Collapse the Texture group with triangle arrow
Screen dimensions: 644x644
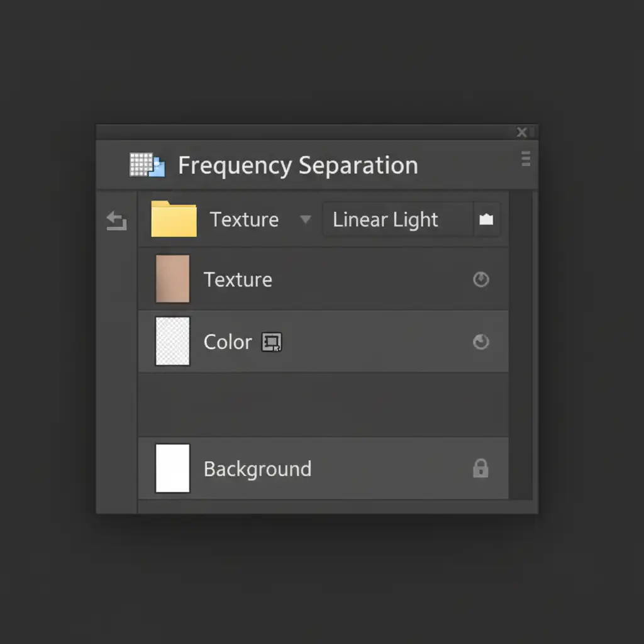[x=306, y=219]
